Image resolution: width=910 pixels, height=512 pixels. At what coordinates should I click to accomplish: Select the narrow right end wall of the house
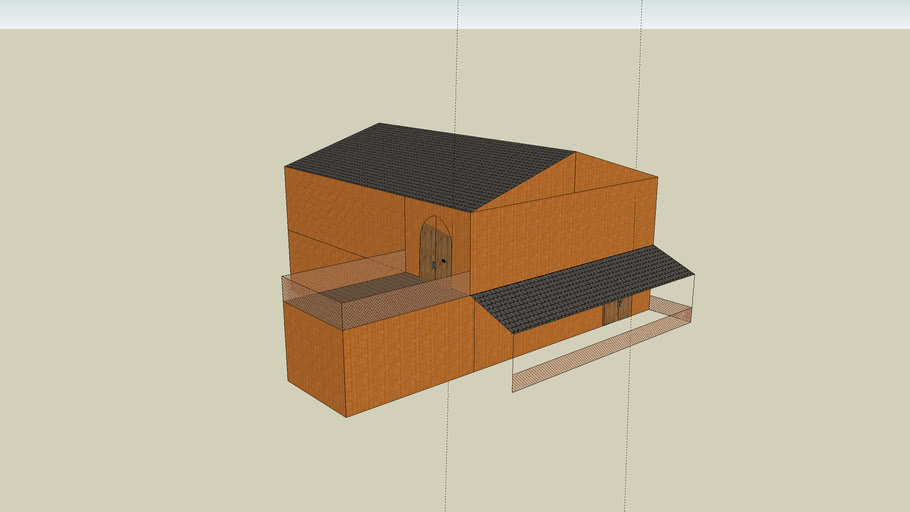[645, 215]
